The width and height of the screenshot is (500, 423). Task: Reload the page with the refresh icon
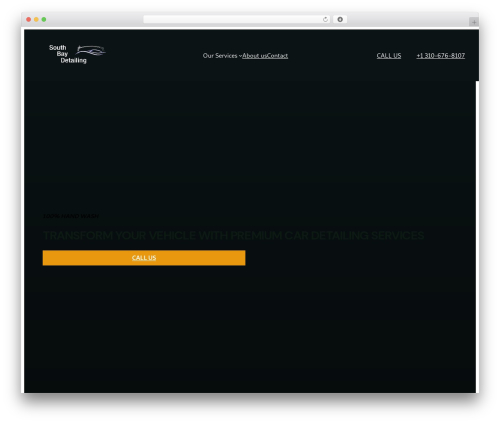pos(325,19)
